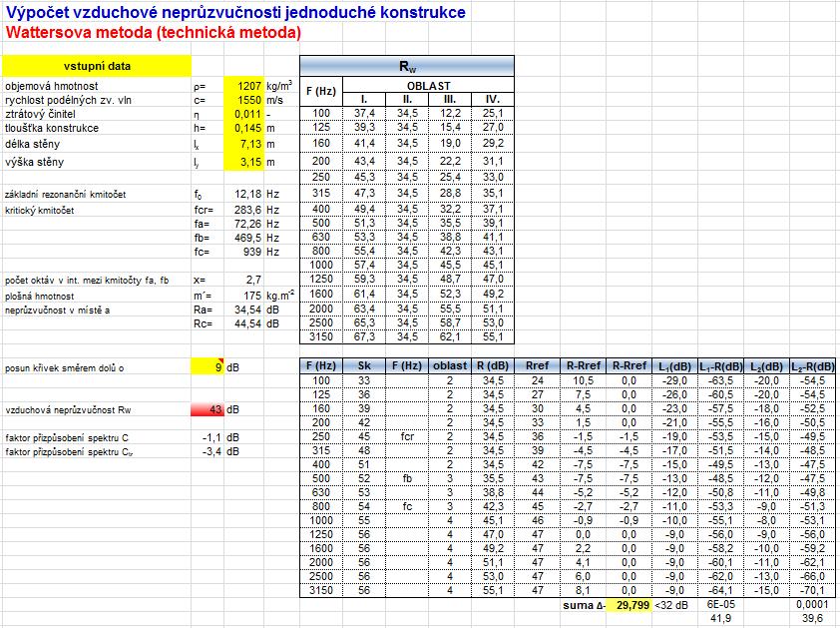Click the 'R (dB)' column header
This screenshot has height=628, width=840.
coord(493,365)
